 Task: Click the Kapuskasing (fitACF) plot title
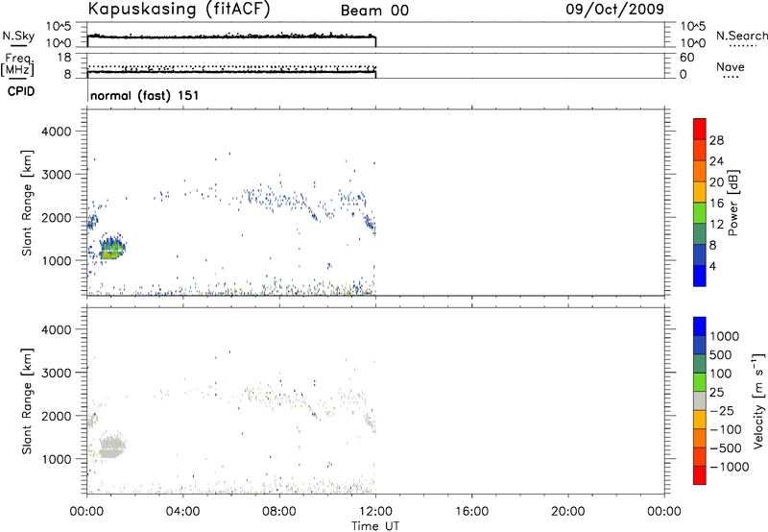coord(179,10)
